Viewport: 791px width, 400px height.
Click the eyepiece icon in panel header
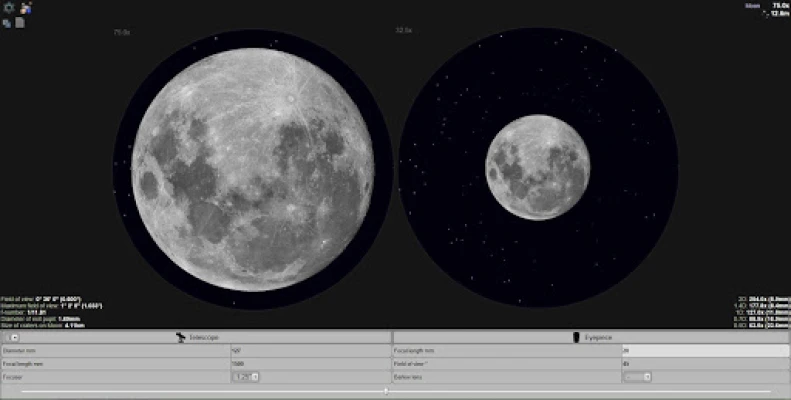[x=576, y=338]
